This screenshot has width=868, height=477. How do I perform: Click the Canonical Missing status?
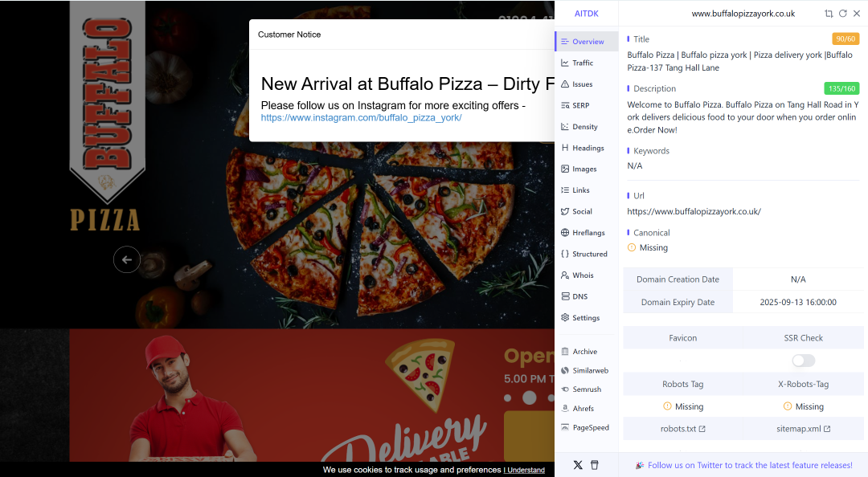[648, 248]
